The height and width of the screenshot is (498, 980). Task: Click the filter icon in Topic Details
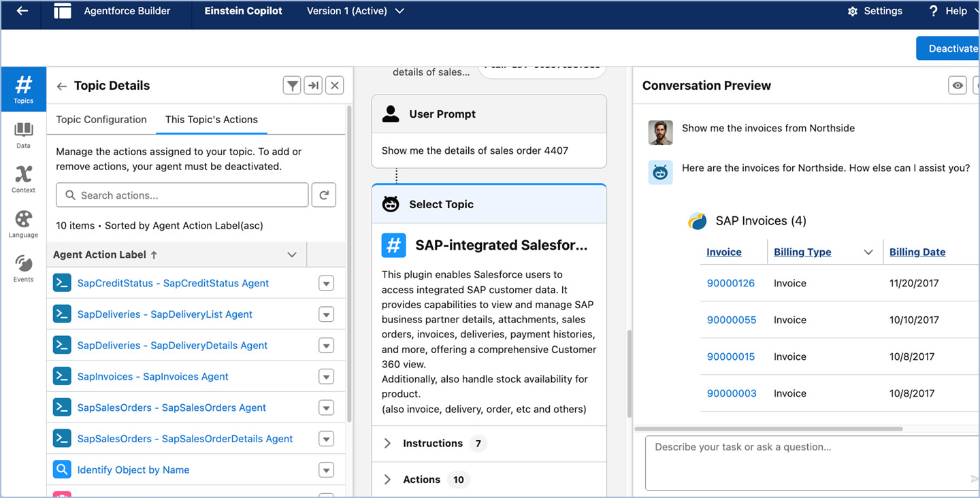292,86
